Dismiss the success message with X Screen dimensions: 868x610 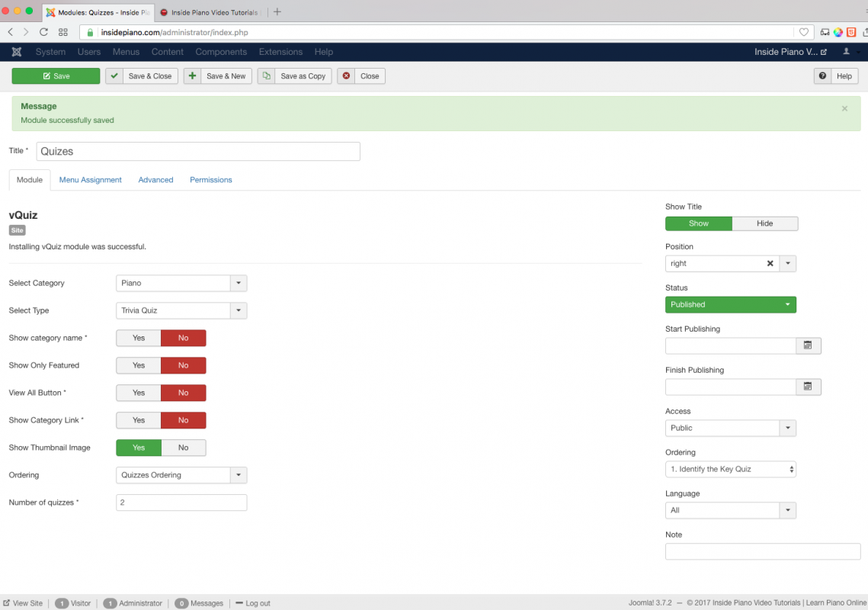pyautogui.click(x=844, y=109)
